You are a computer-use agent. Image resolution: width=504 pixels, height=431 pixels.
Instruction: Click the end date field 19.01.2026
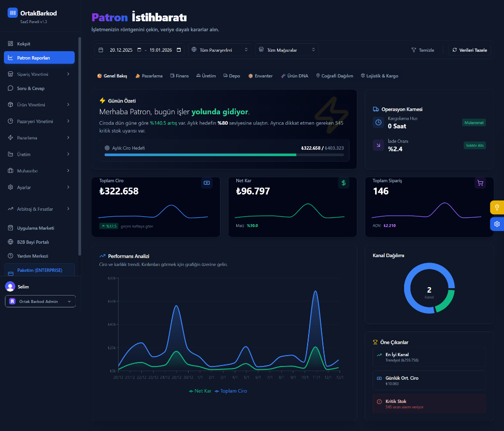(x=162, y=50)
